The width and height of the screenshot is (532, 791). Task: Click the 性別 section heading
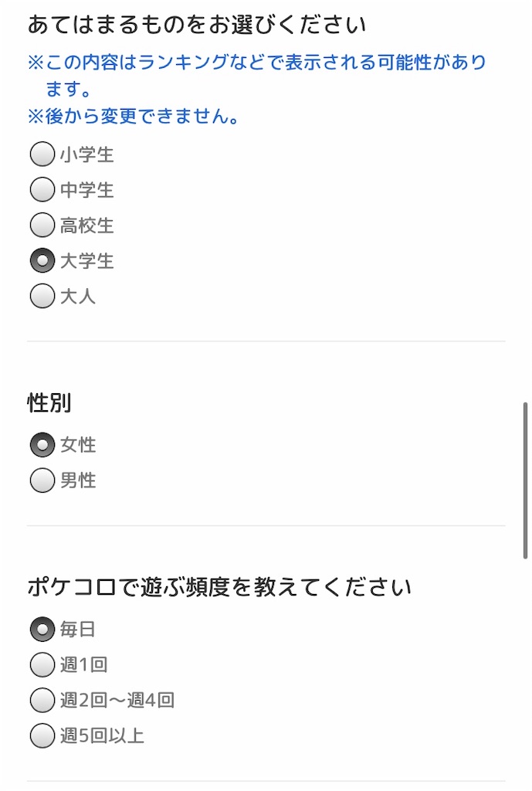coord(49,403)
